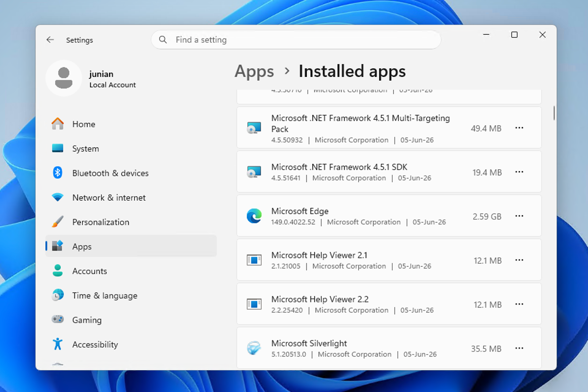This screenshot has width=588, height=392.
Task: Click the Network wifi icon
Action: [58, 197]
